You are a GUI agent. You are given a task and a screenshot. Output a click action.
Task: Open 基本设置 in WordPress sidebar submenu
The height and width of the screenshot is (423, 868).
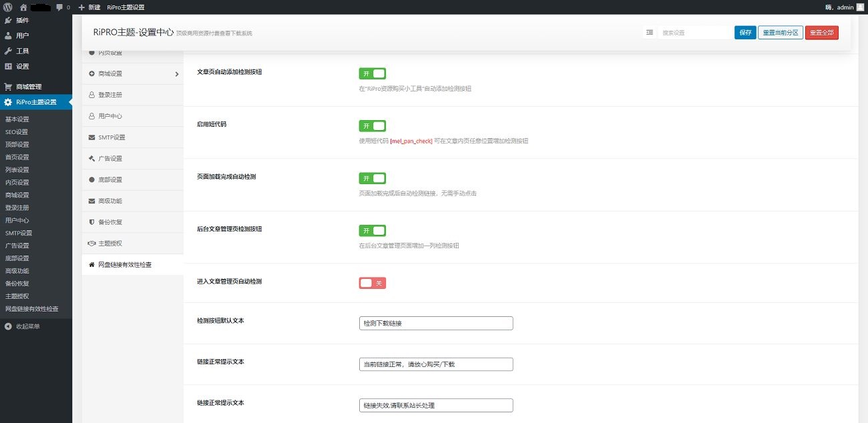pyautogui.click(x=17, y=119)
